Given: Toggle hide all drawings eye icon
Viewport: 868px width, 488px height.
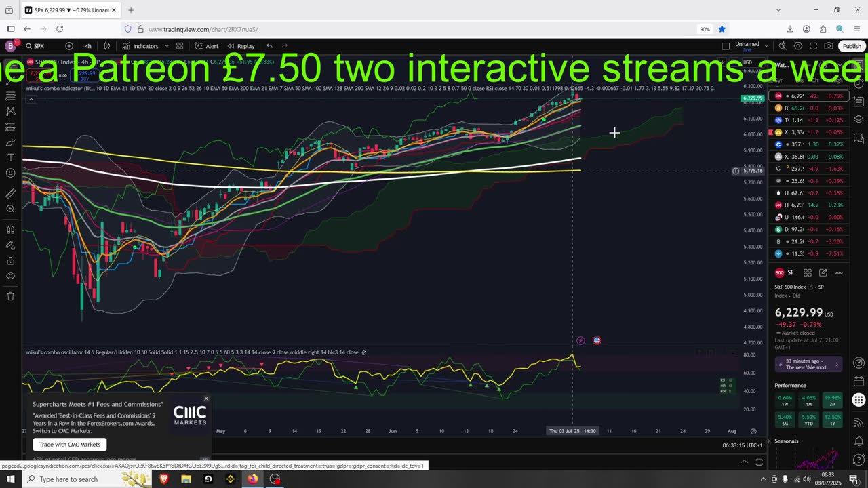Looking at the screenshot, I should pyautogui.click(x=10, y=276).
